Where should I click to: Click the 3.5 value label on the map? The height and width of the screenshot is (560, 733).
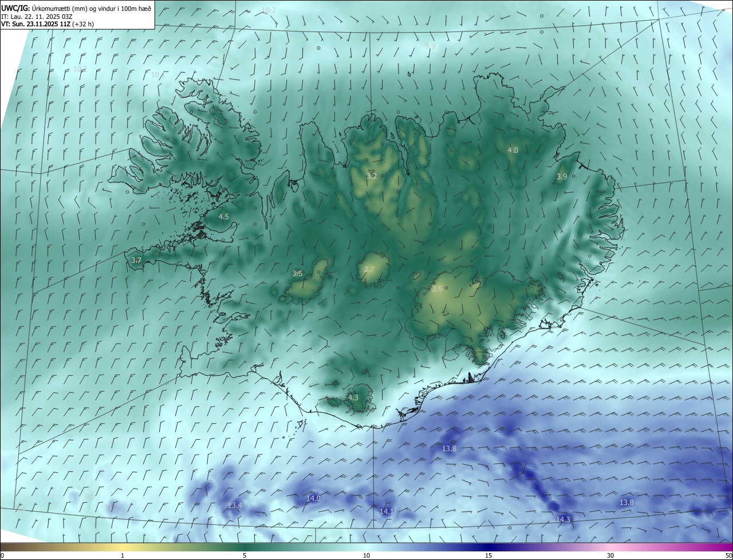coord(297,274)
